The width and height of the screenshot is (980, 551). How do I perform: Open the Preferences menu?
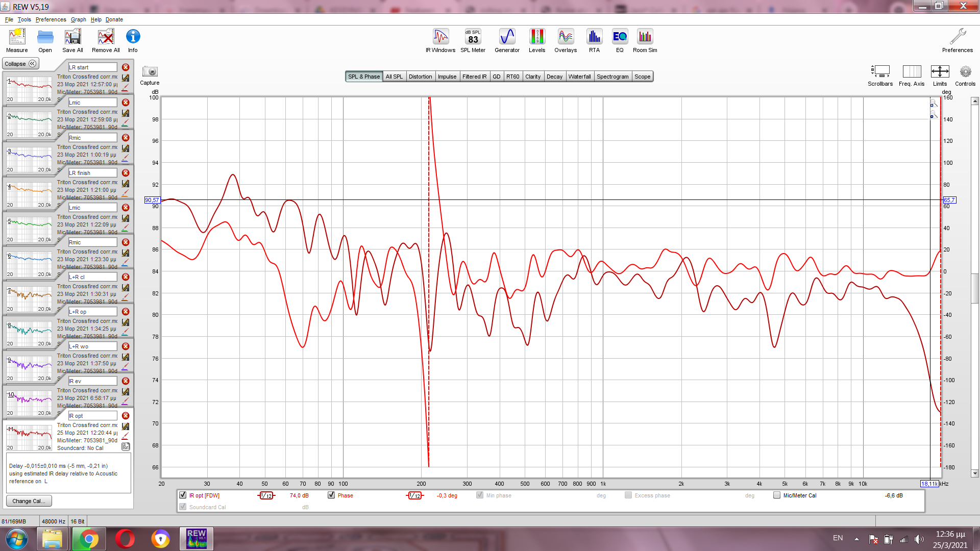[51, 19]
